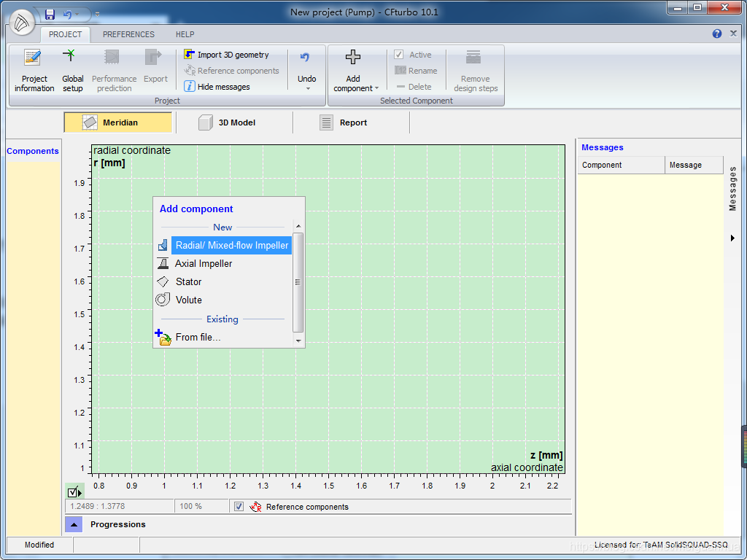This screenshot has width=747, height=560.
Task: Open Project information
Action: pos(34,71)
